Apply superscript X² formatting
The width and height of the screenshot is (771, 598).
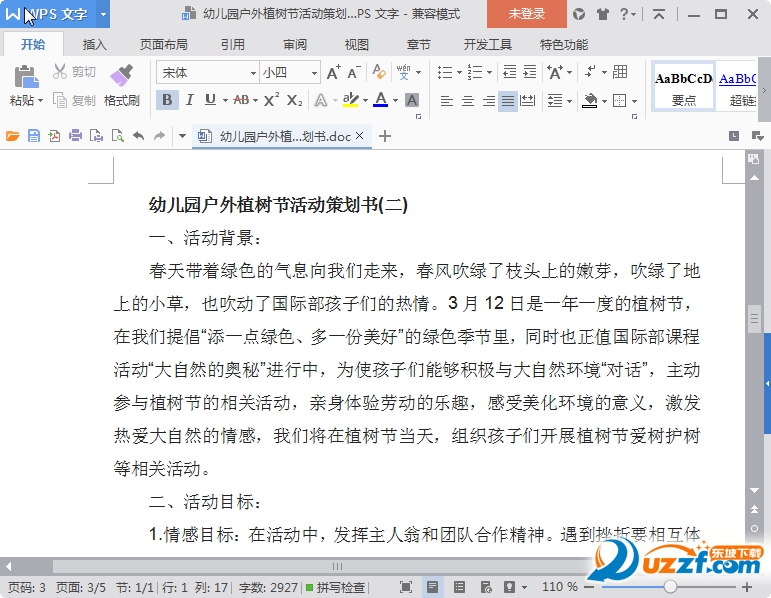pos(271,100)
